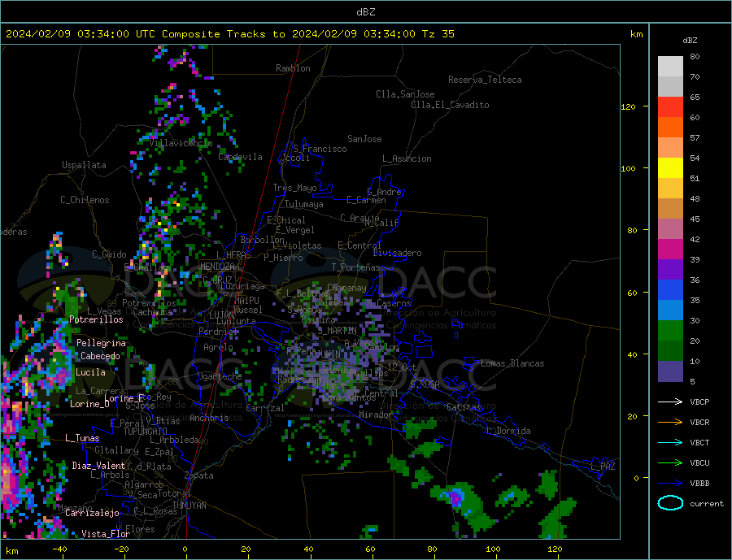This screenshot has width=732, height=560.
Task: Click the 'TUNUYAN' map label
Action: click(189, 505)
